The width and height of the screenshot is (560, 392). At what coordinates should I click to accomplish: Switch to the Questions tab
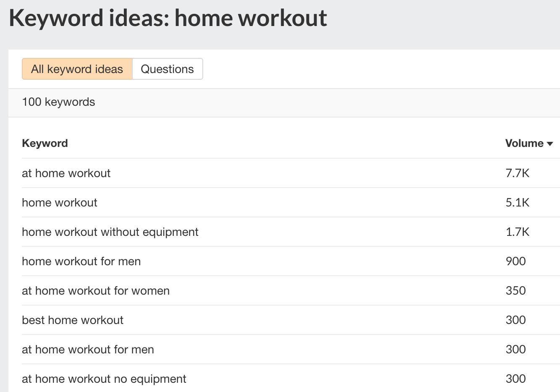pos(167,69)
